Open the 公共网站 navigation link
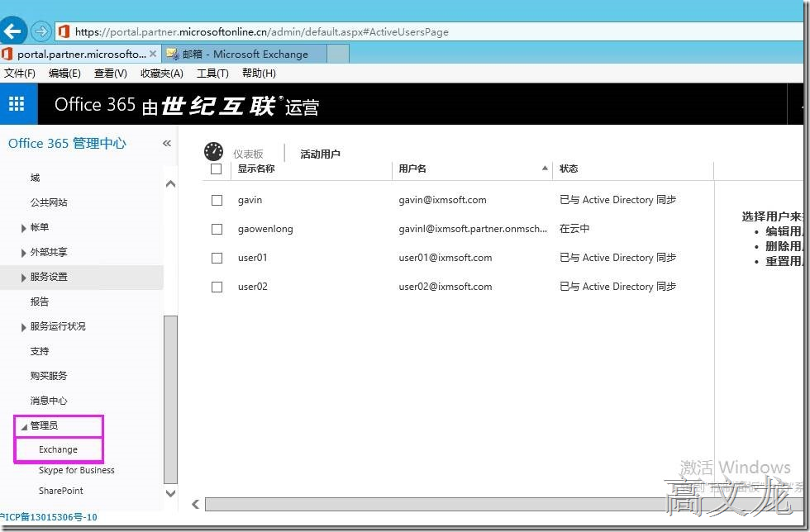 (x=49, y=202)
